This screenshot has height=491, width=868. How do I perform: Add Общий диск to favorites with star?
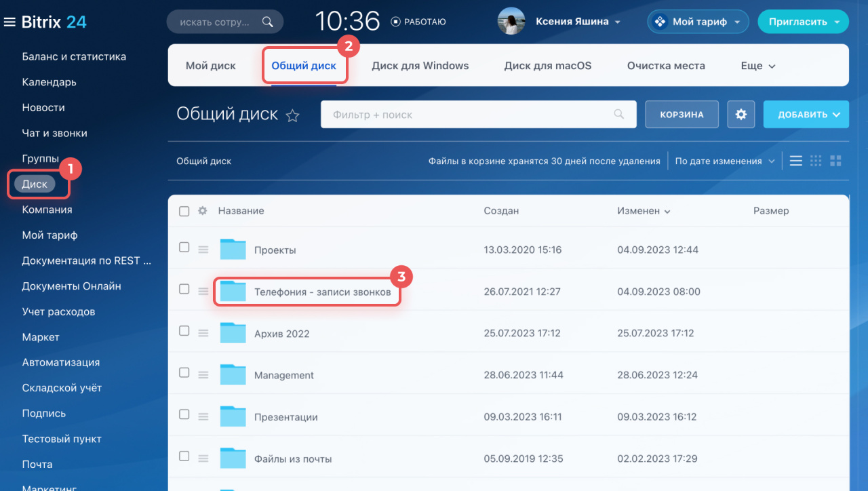[x=292, y=116]
